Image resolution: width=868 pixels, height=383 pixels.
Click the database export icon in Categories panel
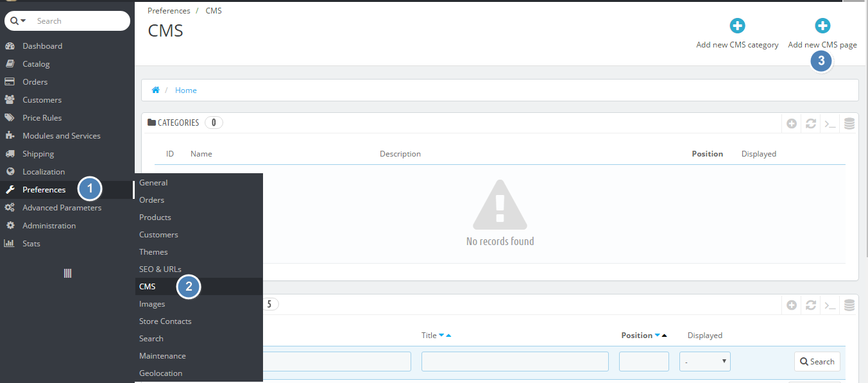tap(849, 124)
